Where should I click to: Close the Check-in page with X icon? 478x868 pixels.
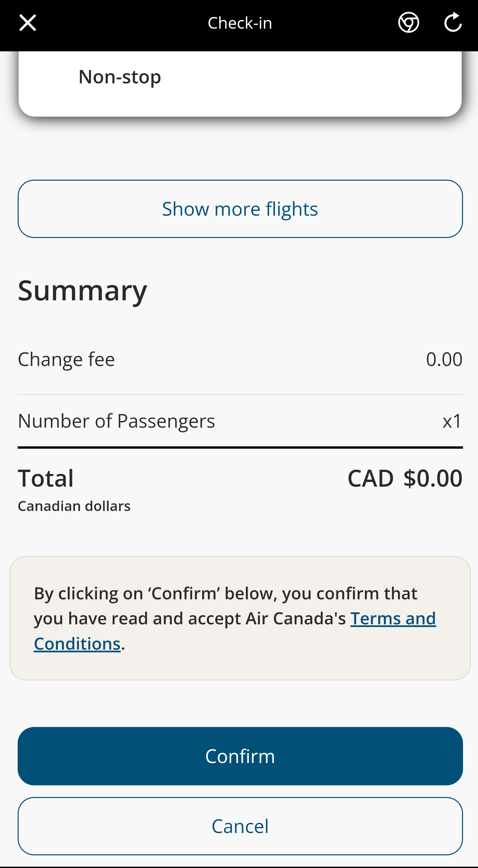tap(28, 23)
